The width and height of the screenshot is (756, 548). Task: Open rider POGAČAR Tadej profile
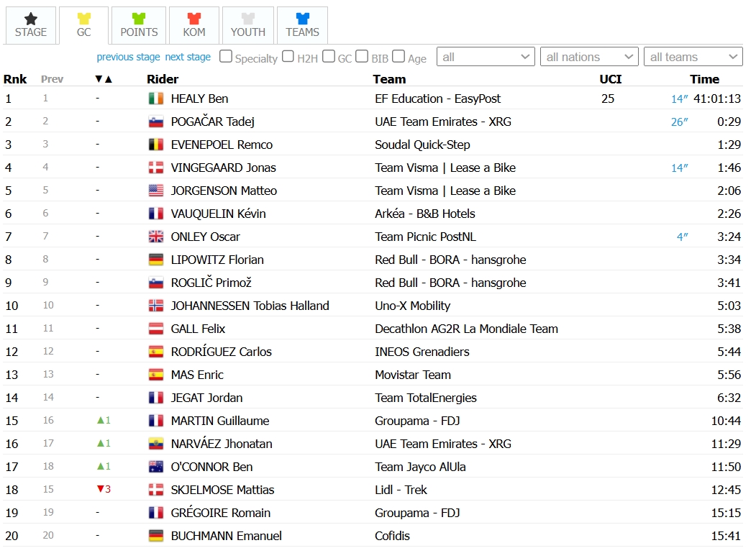point(213,122)
